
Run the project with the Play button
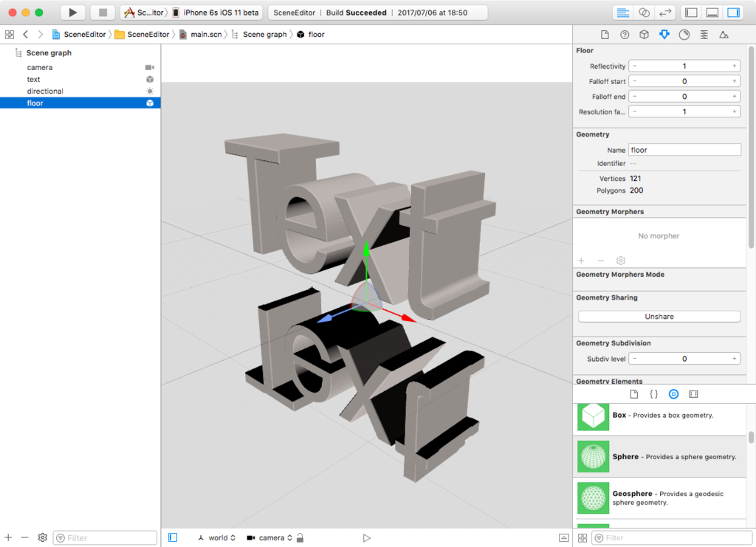pyautogui.click(x=73, y=13)
